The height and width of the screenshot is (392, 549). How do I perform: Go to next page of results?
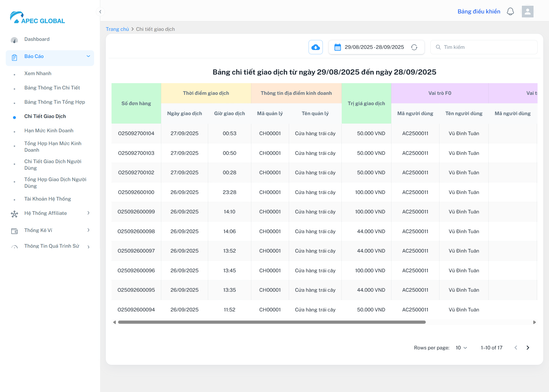(528, 348)
